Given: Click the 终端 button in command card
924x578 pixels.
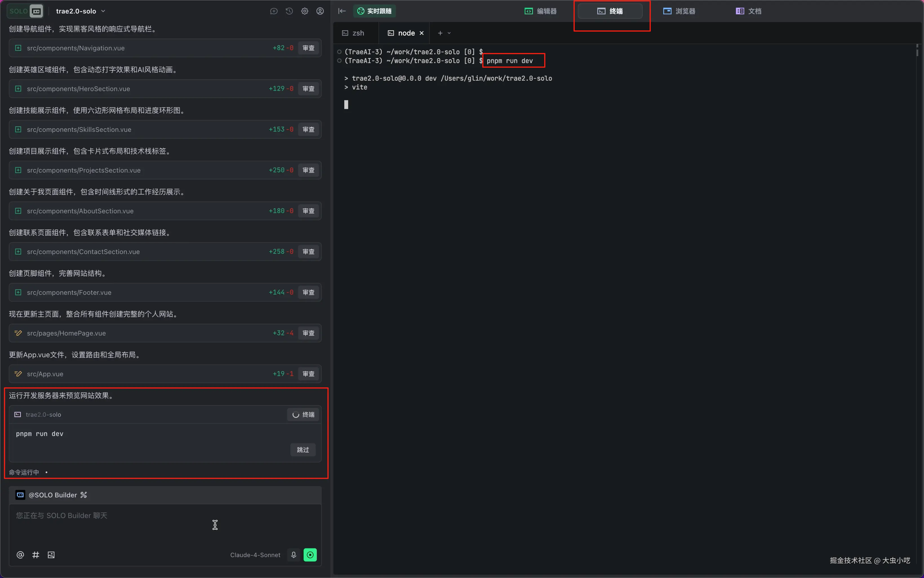Looking at the screenshot, I should click(x=303, y=414).
